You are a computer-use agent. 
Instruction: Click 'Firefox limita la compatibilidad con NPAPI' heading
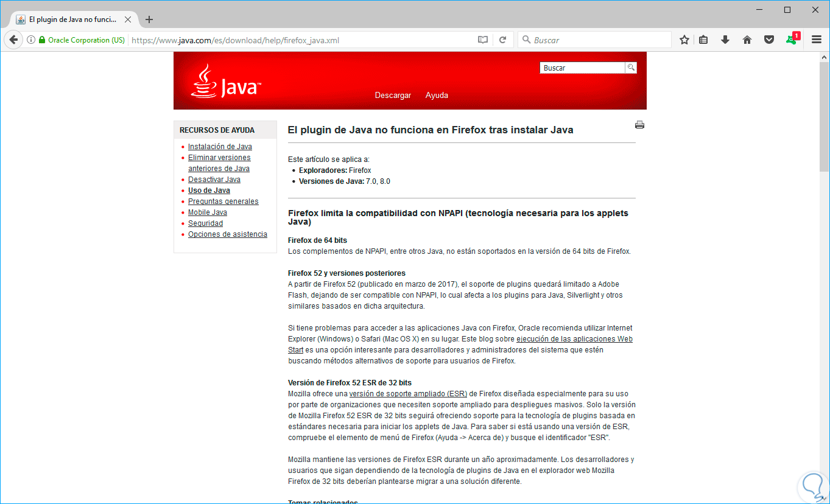(458, 218)
